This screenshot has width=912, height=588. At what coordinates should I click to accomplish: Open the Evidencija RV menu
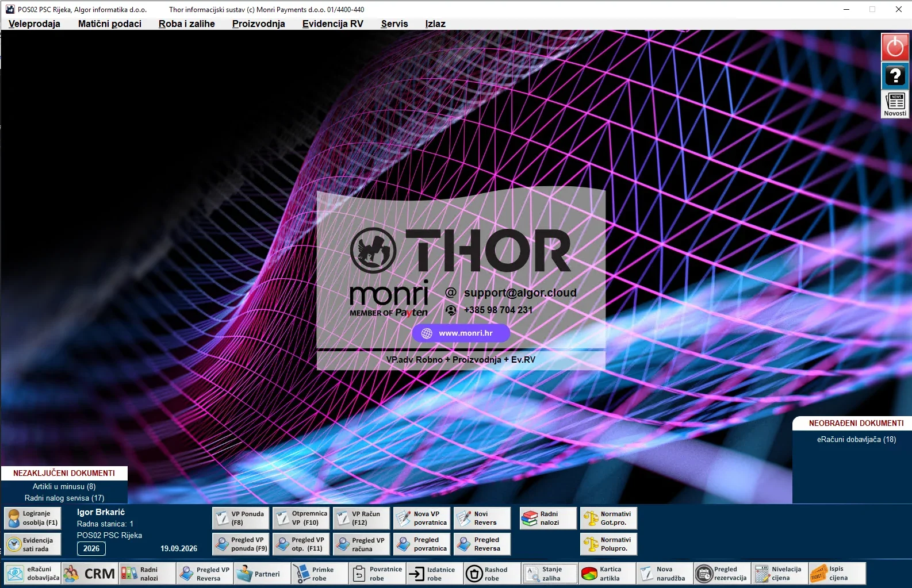click(333, 24)
